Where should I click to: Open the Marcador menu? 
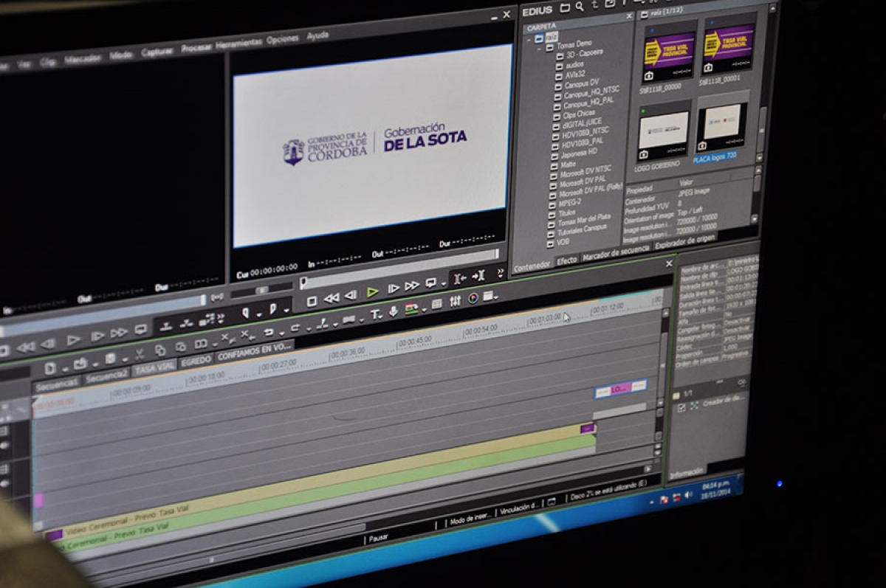coord(83,59)
